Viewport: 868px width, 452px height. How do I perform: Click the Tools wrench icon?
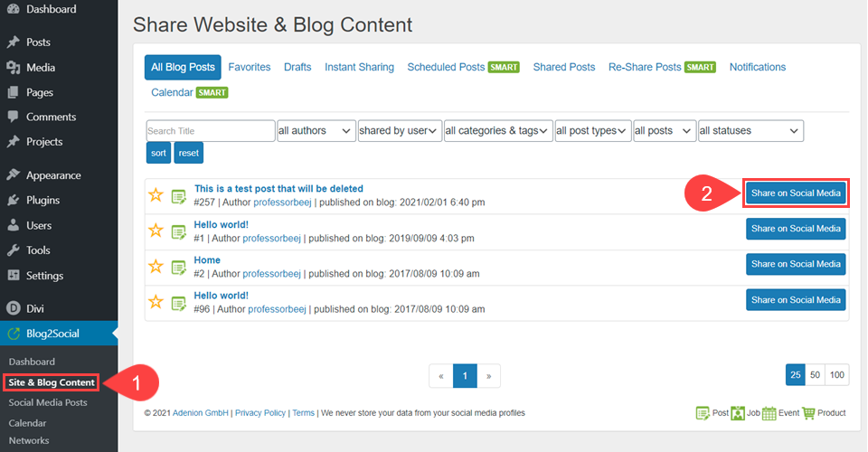pyautogui.click(x=14, y=250)
